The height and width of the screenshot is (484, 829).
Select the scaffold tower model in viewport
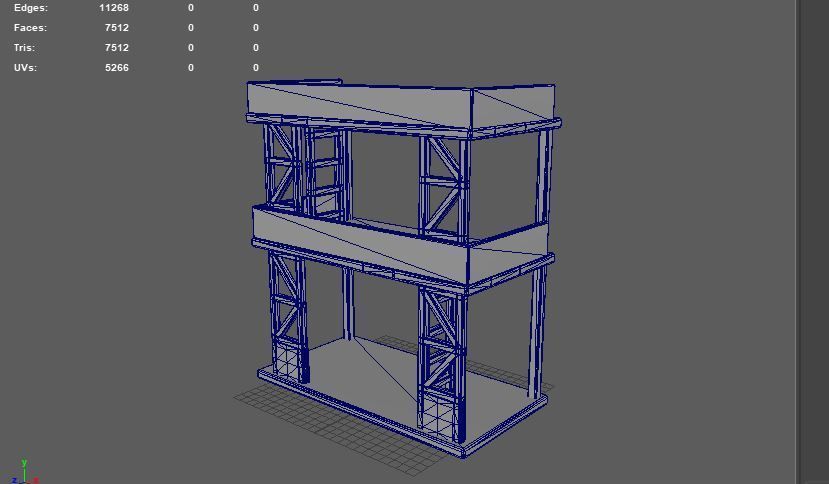coord(402,268)
